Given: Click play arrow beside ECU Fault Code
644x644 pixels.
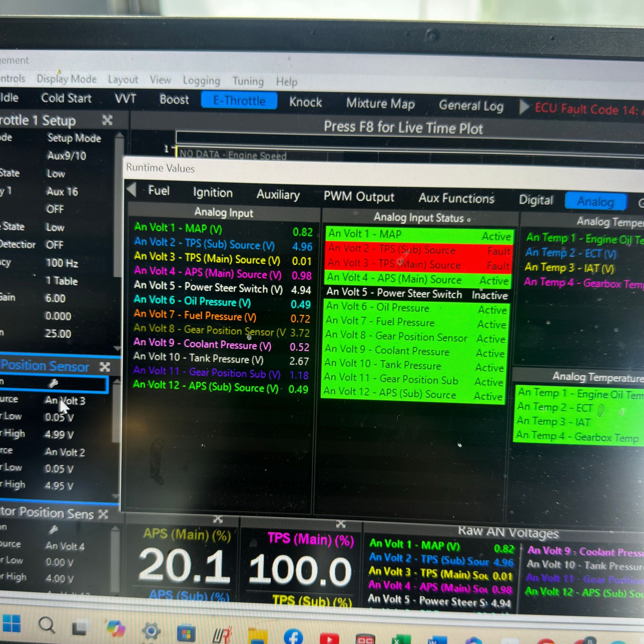Looking at the screenshot, I should 524,107.
